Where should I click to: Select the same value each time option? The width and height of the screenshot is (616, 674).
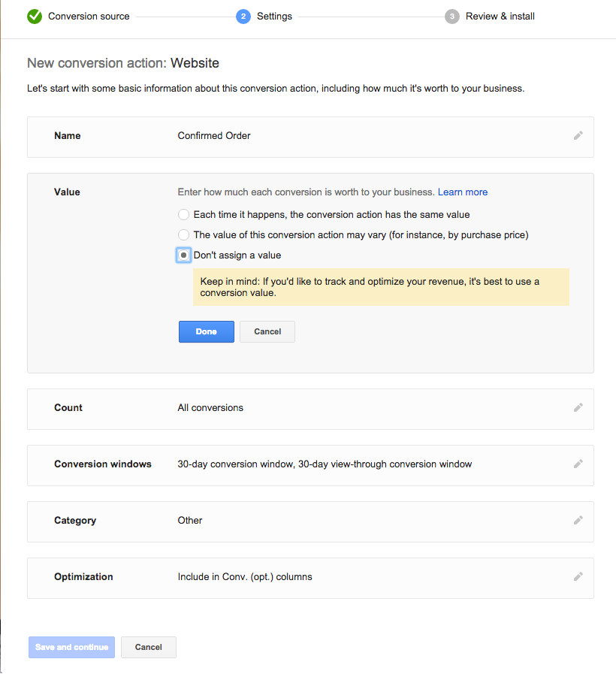pos(183,214)
